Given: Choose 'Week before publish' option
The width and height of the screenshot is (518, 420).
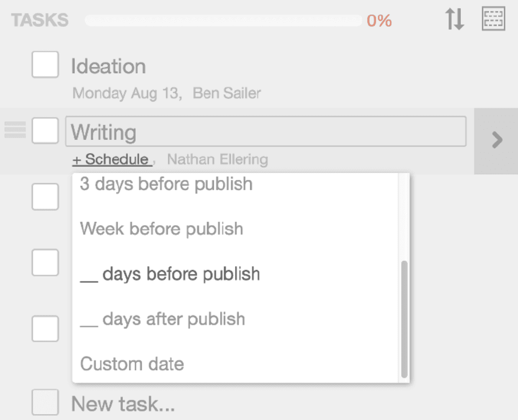Looking at the screenshot, I should coord(162,229).
